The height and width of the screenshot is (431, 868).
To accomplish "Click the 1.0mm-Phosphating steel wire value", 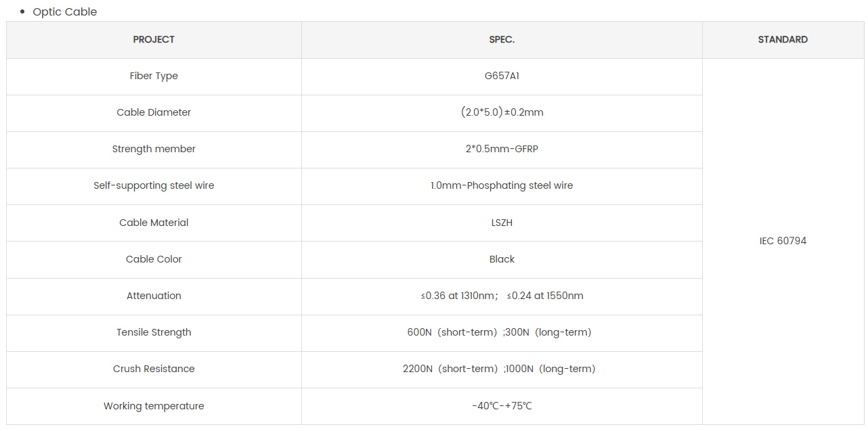I will 502,185.
